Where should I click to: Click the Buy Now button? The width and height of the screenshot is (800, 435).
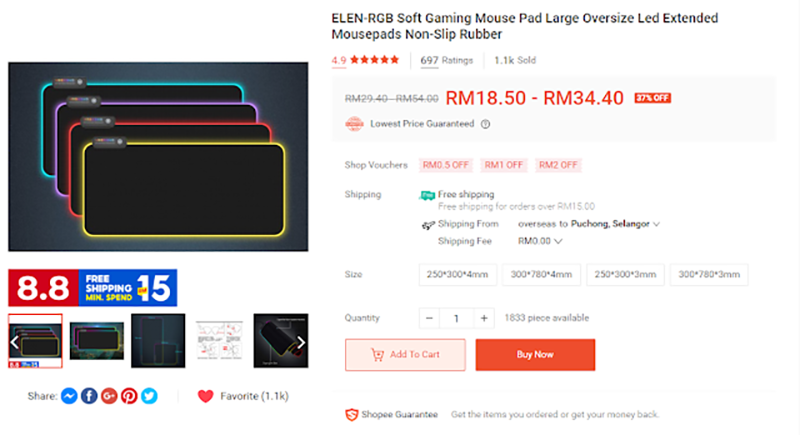point(535,354)
